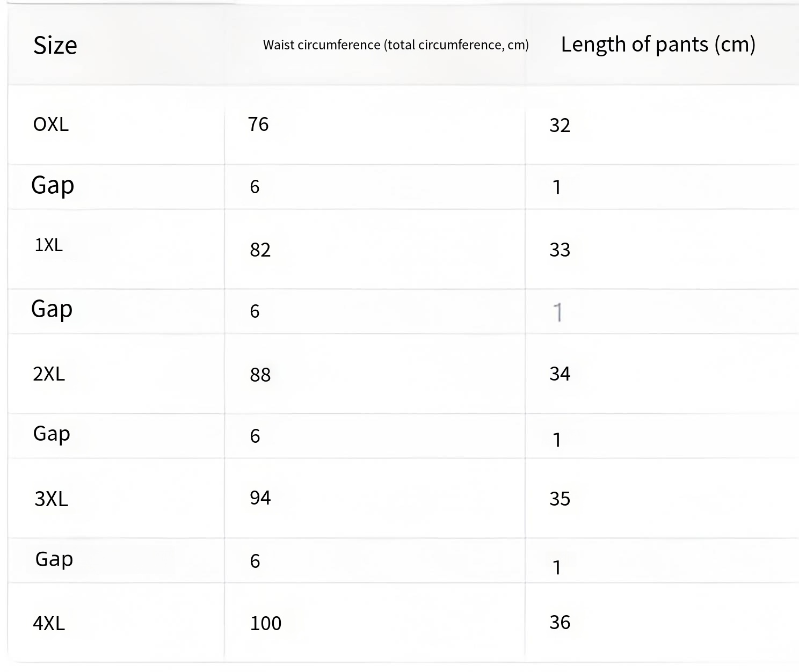
Task: Select the 3XL size cell
Action: click(52, 499)
